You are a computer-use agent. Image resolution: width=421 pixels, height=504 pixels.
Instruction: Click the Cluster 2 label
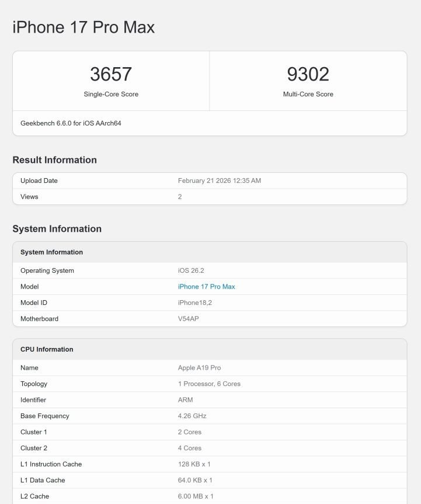(34, 448)
